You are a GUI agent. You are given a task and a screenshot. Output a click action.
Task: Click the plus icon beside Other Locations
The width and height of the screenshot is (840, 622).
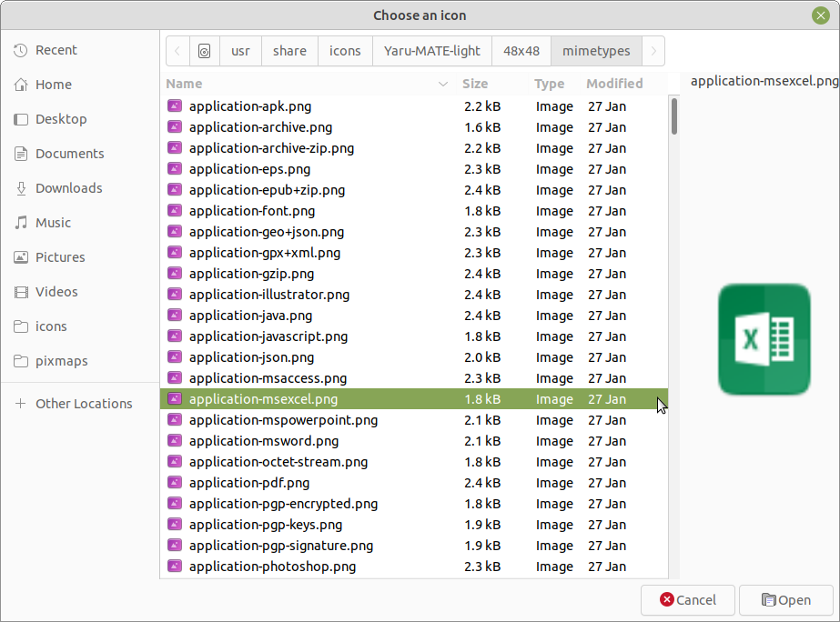click(20, 404)
